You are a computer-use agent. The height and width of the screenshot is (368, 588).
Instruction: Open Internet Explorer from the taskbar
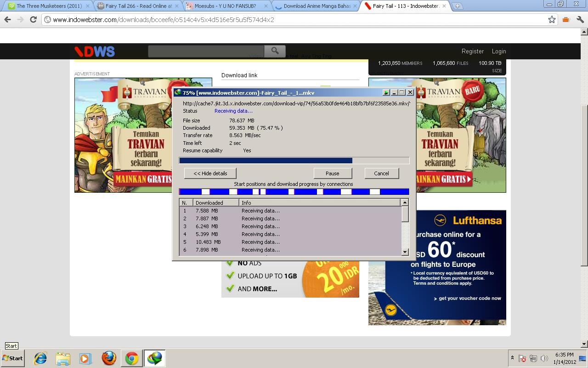[40, 358]
